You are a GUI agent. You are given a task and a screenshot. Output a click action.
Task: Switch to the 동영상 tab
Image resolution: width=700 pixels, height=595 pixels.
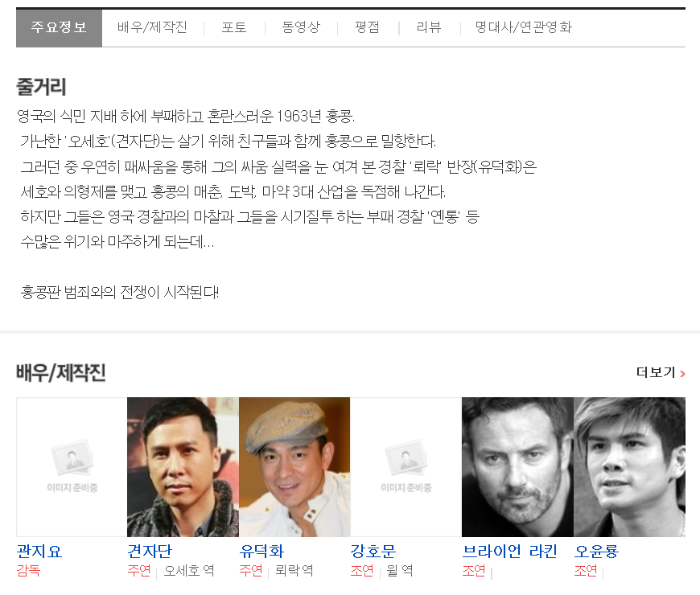pos(301,27)
